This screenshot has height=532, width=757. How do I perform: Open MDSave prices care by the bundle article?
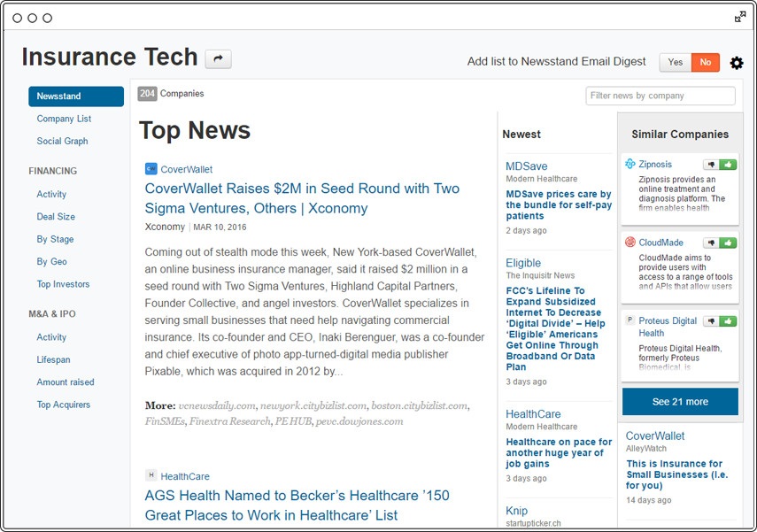[559, 205]
